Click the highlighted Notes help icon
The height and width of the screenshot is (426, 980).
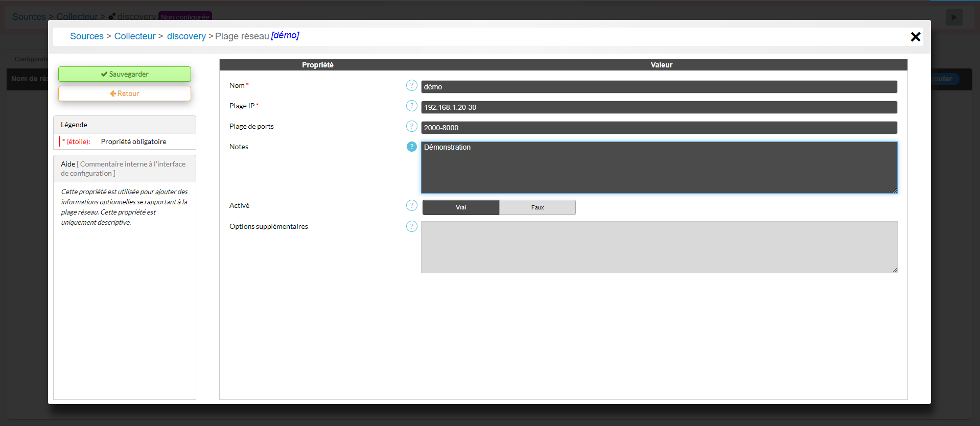(x=411, y=147)
